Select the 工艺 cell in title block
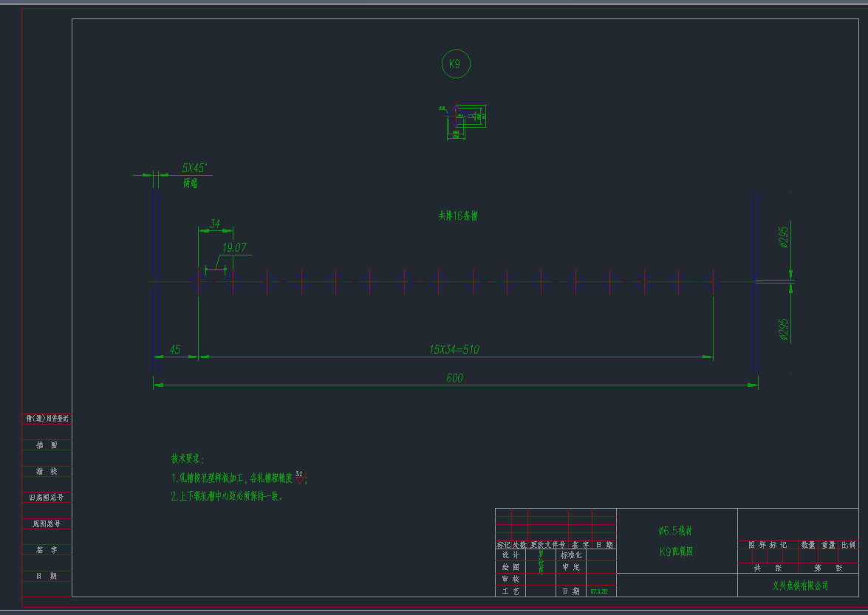 tap(510, 591)
